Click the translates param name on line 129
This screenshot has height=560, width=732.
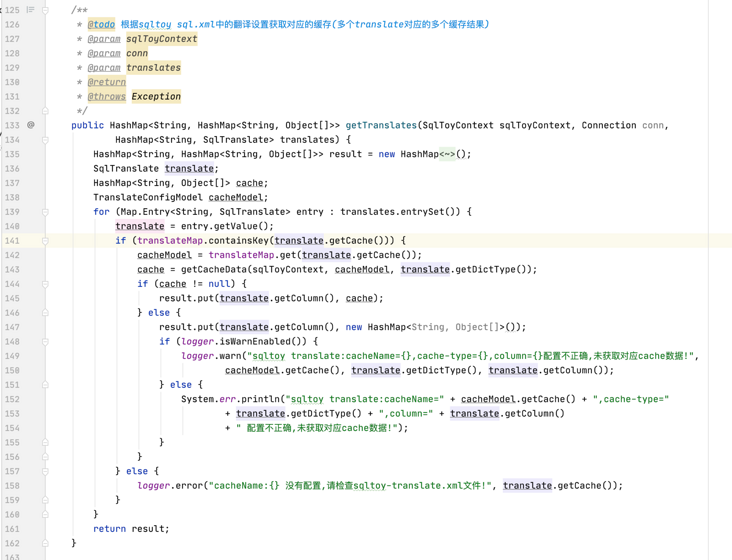point(153,68)
